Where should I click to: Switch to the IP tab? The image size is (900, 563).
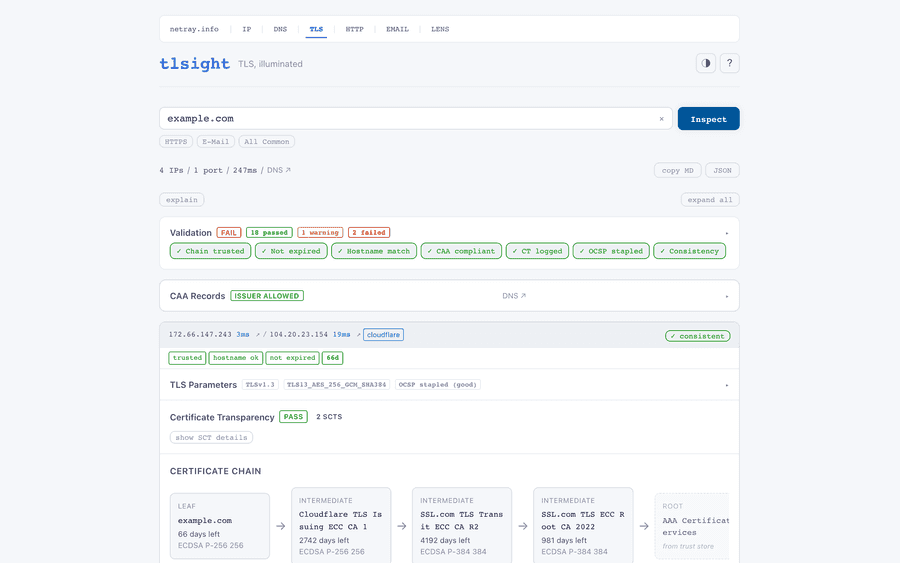coord(247,29)
